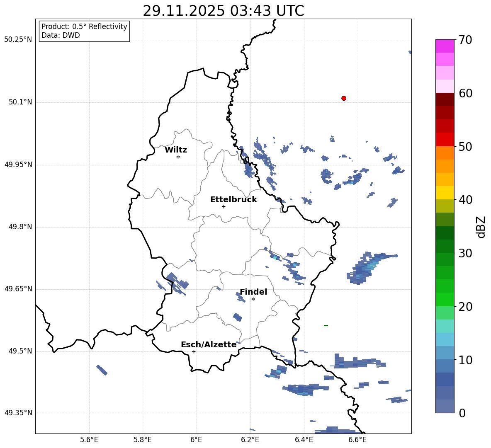Click the 50 colorbar tick value

[465, 146]
